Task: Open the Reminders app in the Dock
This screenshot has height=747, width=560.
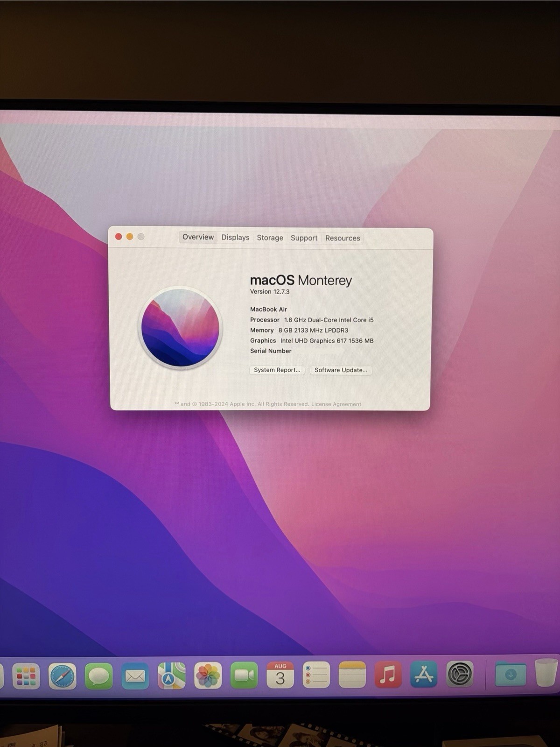Action: (316, 675)
